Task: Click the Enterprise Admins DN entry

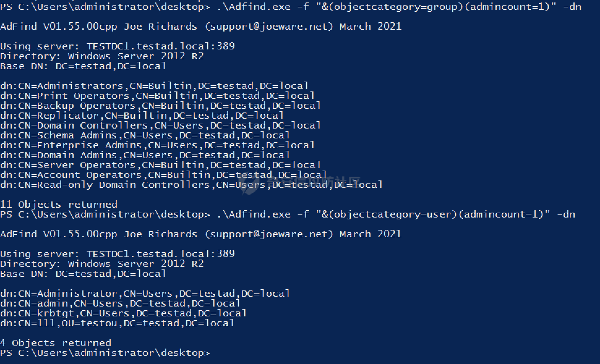Action: tap(157, 145)
